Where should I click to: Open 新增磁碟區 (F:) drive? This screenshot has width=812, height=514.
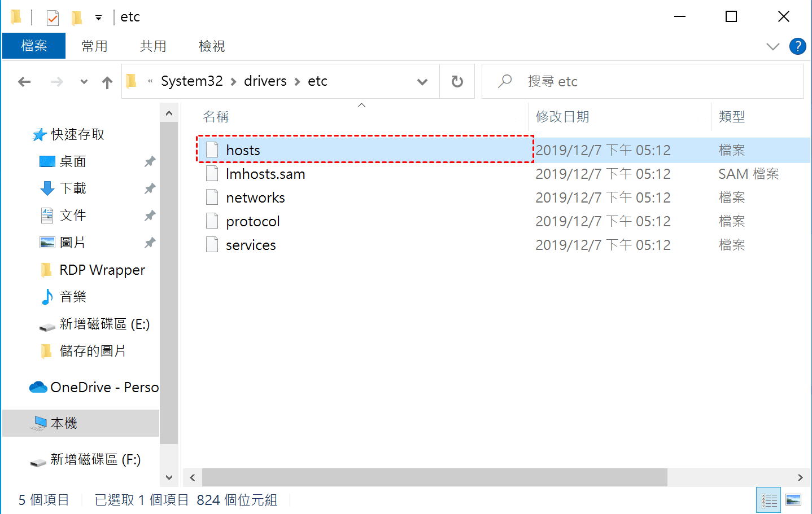95,459
